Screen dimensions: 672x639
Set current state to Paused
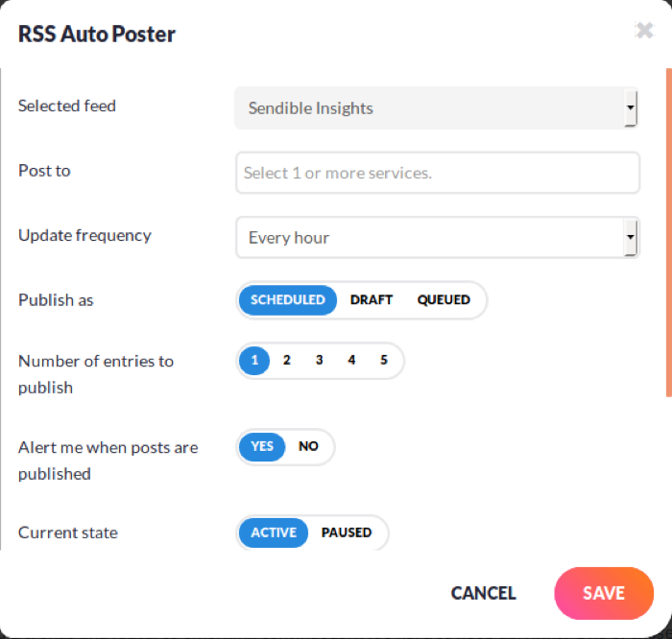(x=347, y=532)
